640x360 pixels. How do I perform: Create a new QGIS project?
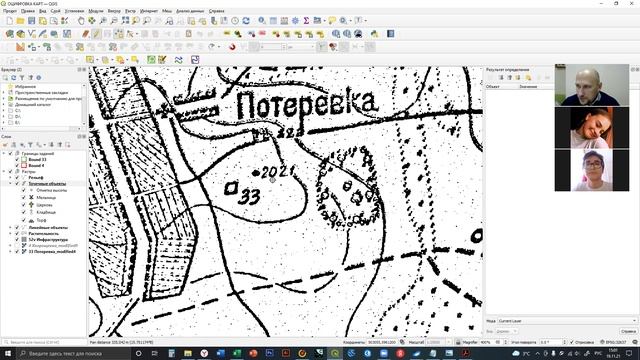(x=9, y=20)
